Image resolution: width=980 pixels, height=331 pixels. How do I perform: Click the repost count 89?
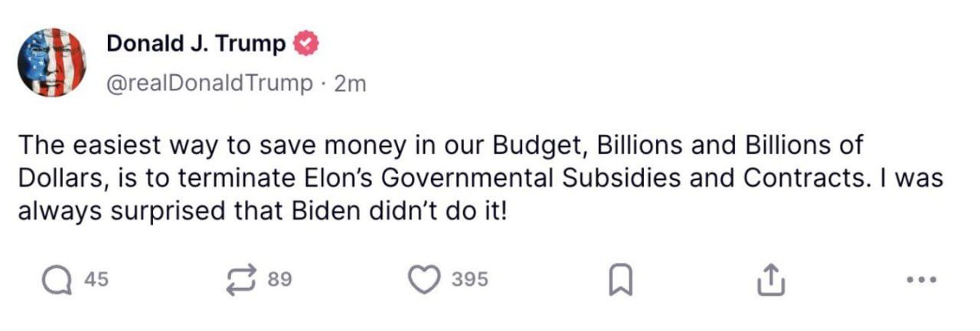pos(280,280)
